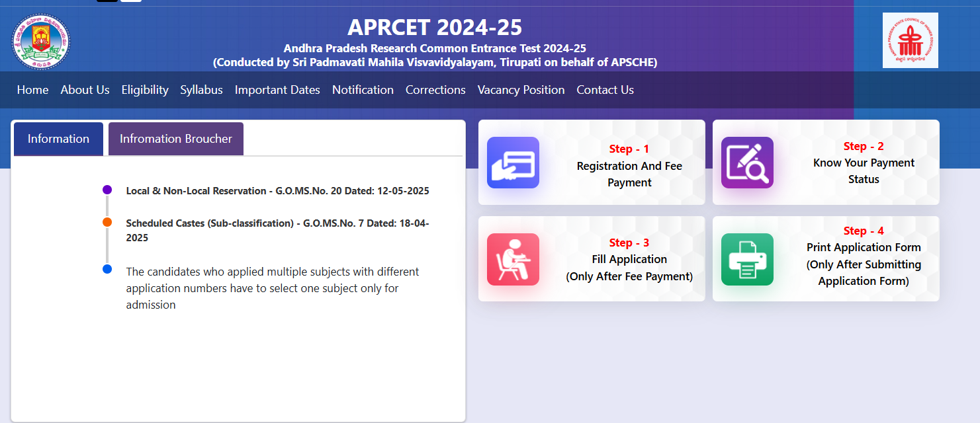The image size is (980, 423).
Task: Open the Syllabus menu item
Action: 201,90
